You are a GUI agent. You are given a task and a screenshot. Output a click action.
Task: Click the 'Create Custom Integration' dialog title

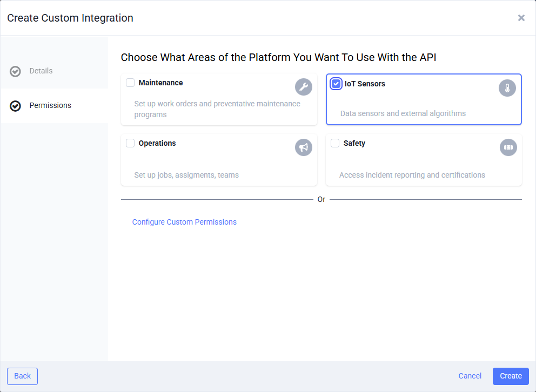[x=70, y=18]
